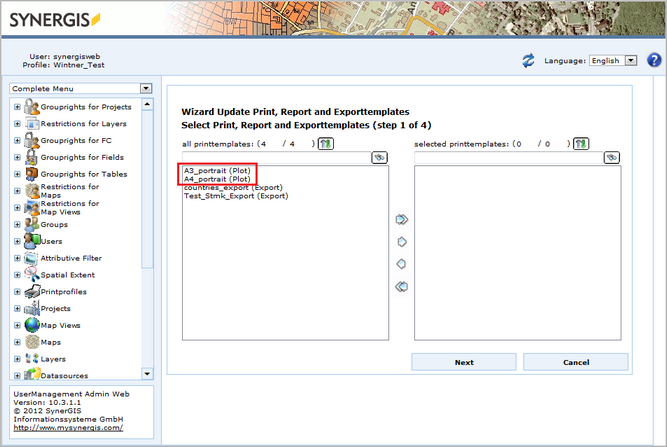The width and height of the screenshot is (667, 447).
Task: Open the Language English dropdown
Action: 631,60
